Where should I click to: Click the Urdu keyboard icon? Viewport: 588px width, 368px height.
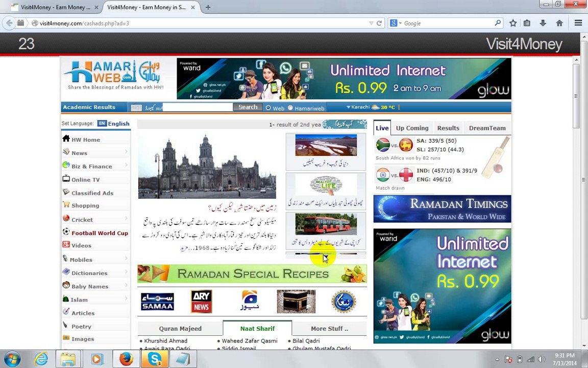(x=136, y=108)
